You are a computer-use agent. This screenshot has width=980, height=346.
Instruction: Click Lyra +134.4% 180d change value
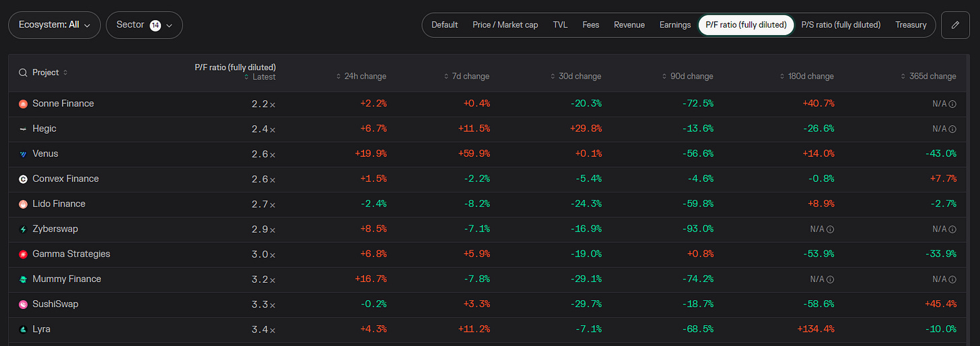(815, 329)
